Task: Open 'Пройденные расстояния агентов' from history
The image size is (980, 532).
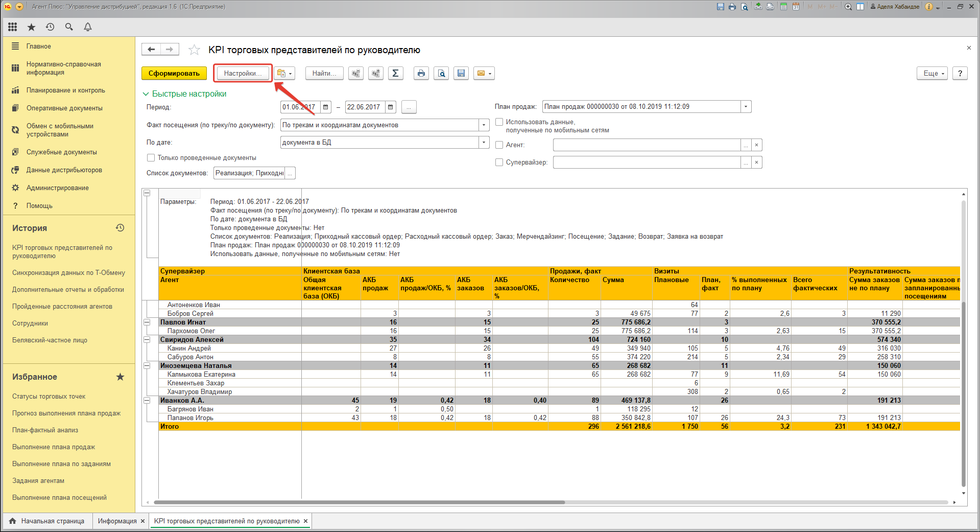Action: click(x=62, y=307)
